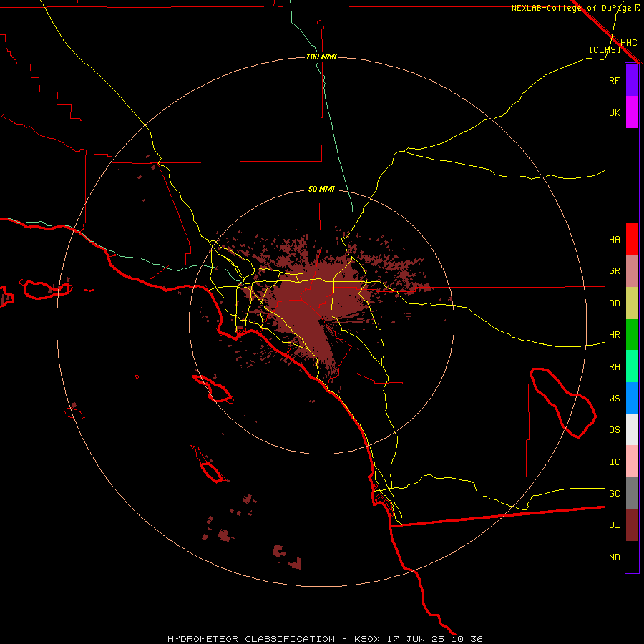644x644 pixels.
Task: Click the IC pink legend swatch
Action: point(632,462)
